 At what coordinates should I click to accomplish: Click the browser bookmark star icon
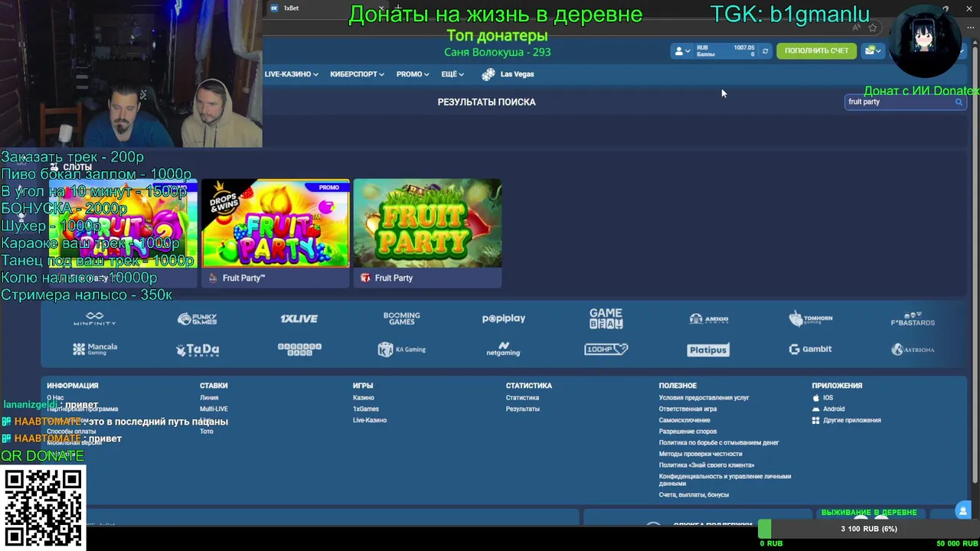tap(872, 28)
